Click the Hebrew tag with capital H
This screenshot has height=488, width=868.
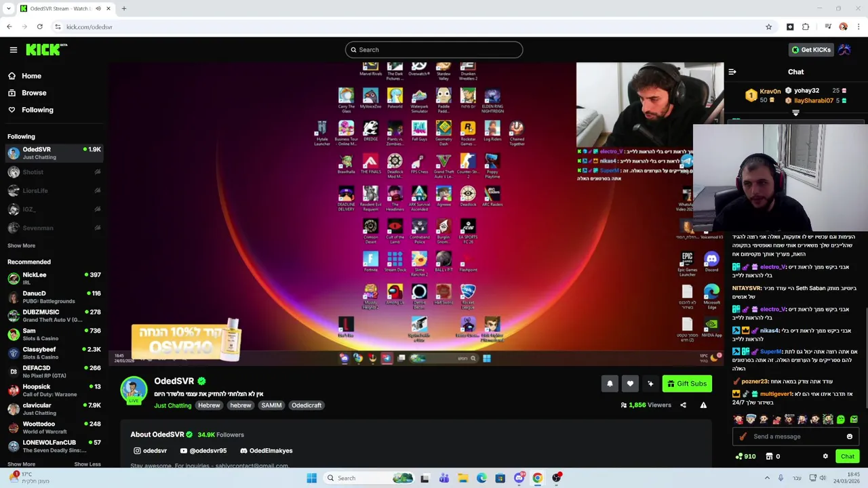coord(209,405)
